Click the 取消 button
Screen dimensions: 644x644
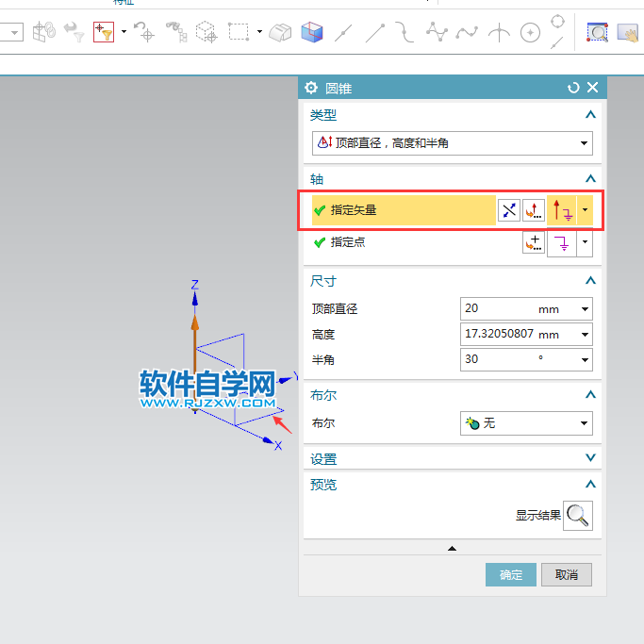click(566, 575)
